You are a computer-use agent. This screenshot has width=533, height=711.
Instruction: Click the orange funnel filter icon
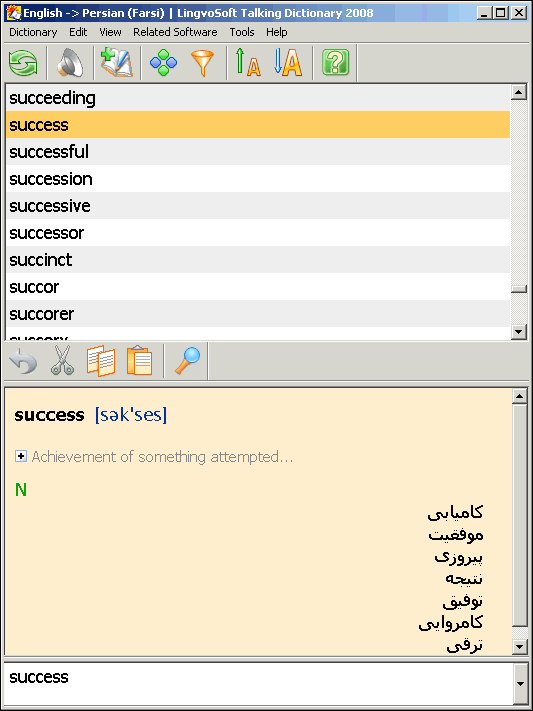point(202,63)
